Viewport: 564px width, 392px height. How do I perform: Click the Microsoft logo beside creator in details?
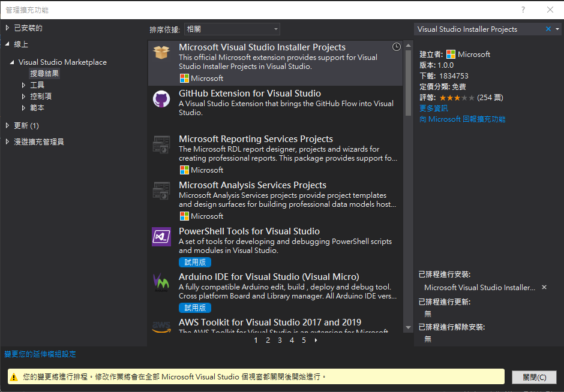pyautogui.click(x=451, y=55)
